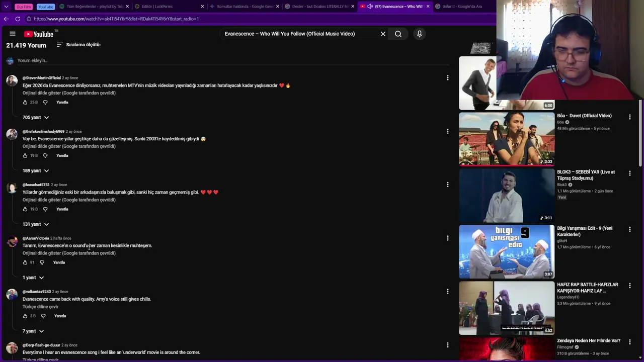Dislike the comment by @AaronVictoria
This screenshot has width=644, height=362.
pyautogui.click(x=42, y=262)
